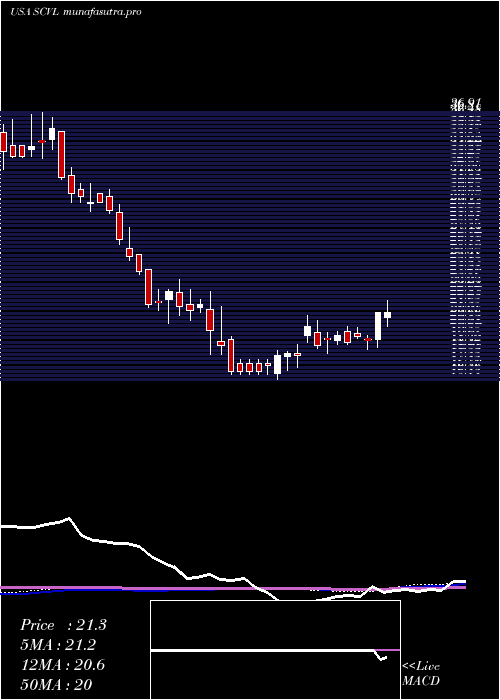Click the Price : 21.3 value

(x=63, y=625)
